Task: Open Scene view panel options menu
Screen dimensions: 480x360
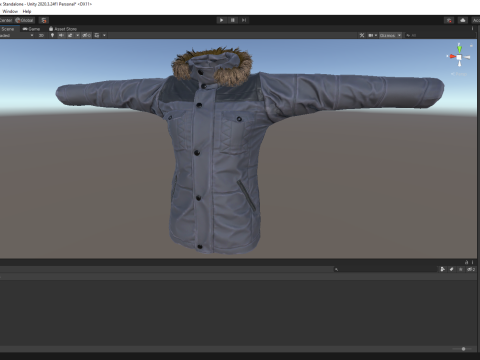Action: click(x=472, y=29)
